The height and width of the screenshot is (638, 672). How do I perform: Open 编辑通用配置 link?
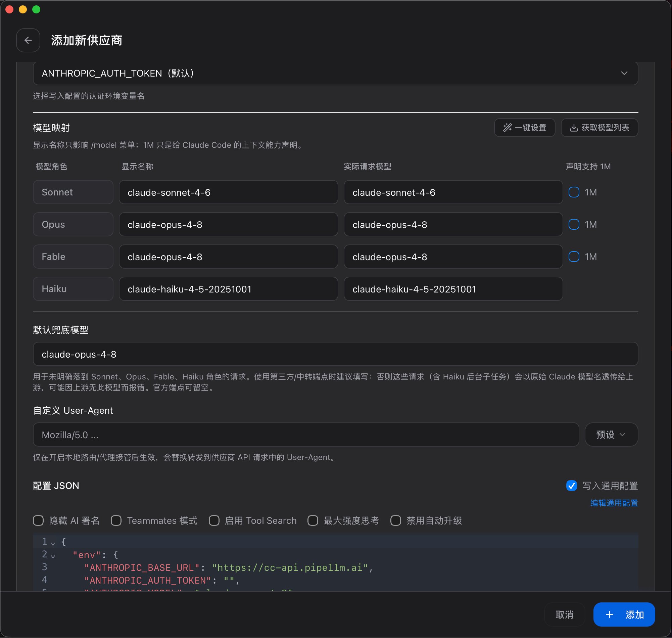(x=614, y=503)
